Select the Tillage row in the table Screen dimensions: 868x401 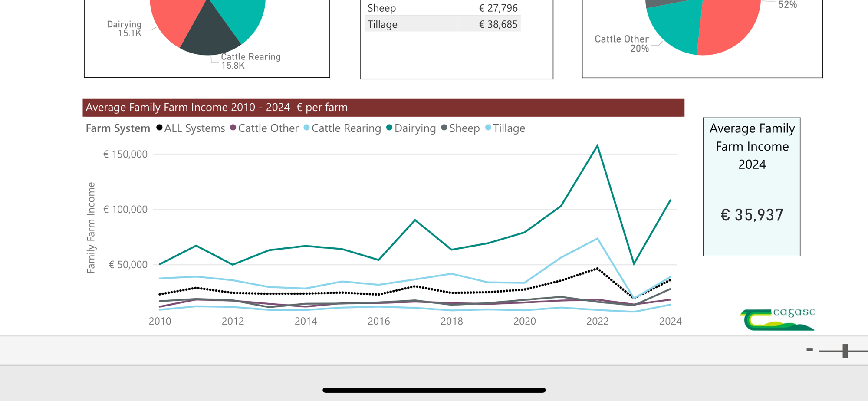tap(442, 24)
